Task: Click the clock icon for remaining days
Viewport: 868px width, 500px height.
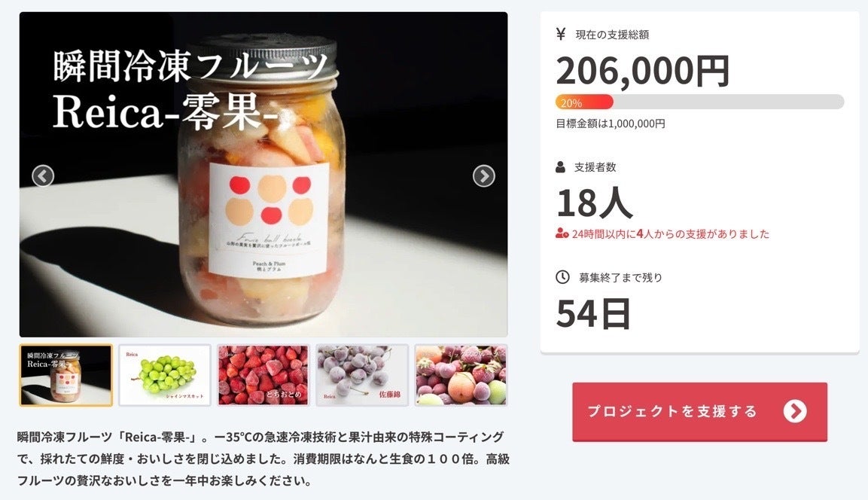Action: pyautogui.click(x=562, y=277)
